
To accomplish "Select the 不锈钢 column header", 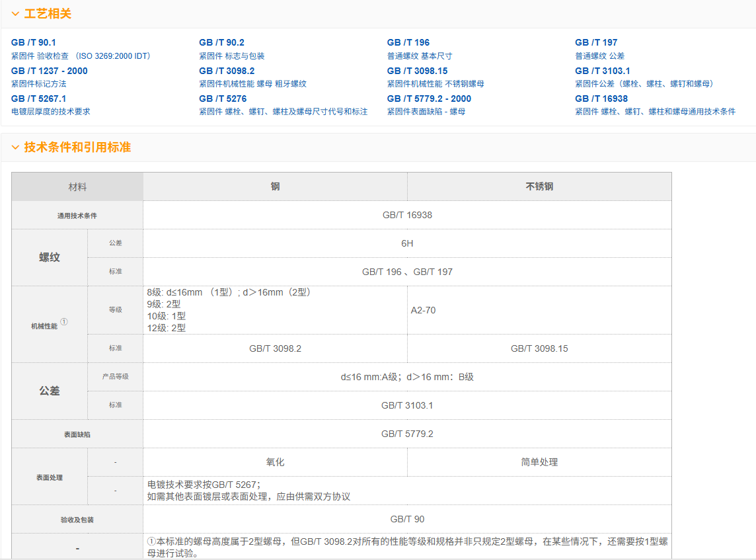I will [539, 186].
